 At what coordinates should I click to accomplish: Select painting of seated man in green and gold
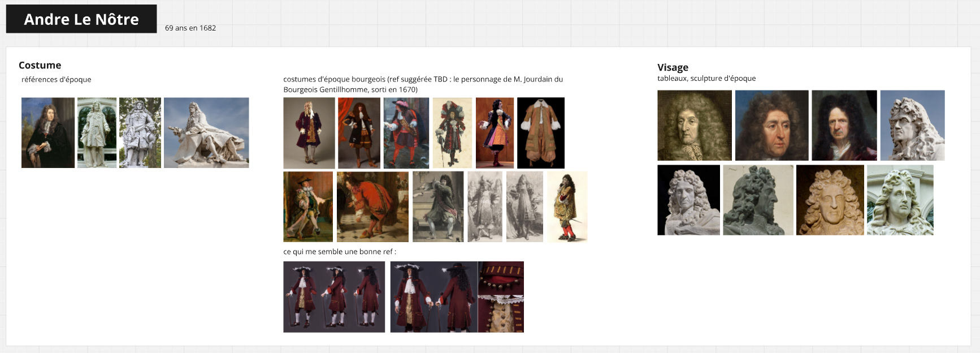point(308,207)
